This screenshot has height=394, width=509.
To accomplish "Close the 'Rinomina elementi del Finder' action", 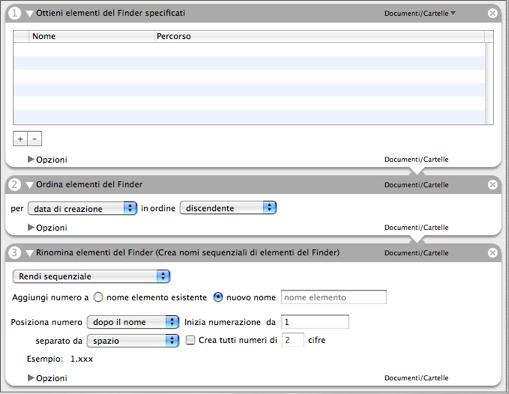I will (492, 253).
